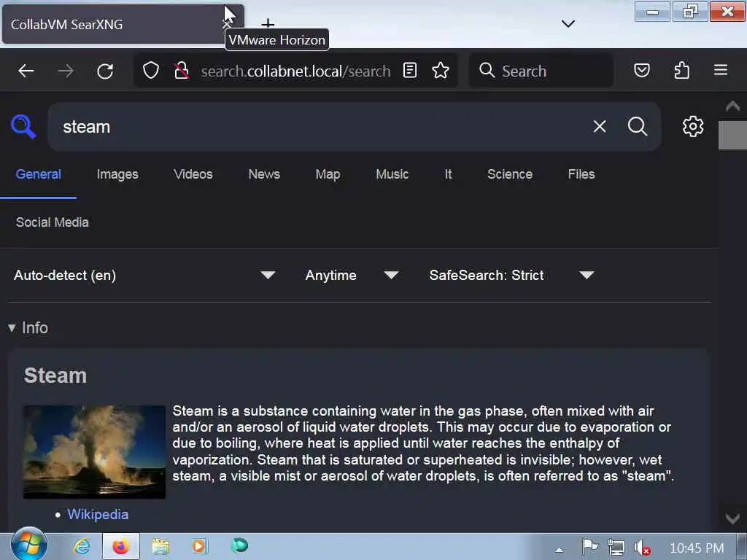
Task: Open the Firefox hamburger menu
Action: click(x=720, y=71)
